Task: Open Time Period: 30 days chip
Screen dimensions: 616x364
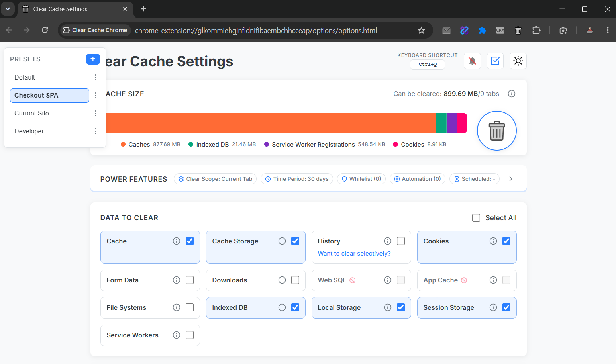Action: (x=297, y=179)
